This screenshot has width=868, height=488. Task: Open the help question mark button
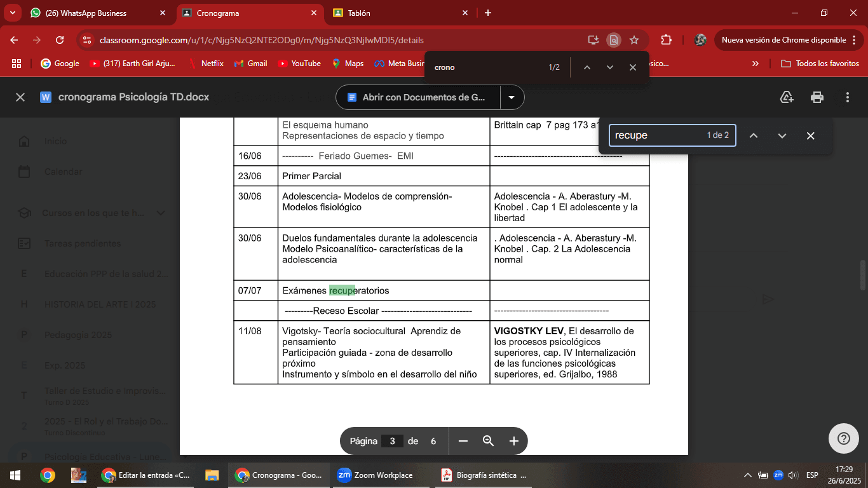[x=843, y=438]
